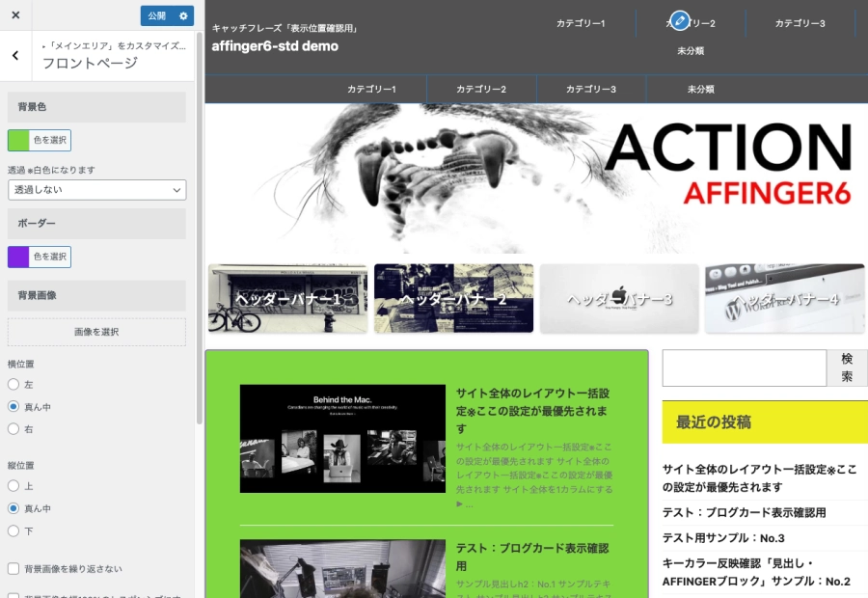868x598 pixels.
Task: Open 未分類 in the lower navigation bar
Action: [x=701, y=89]
